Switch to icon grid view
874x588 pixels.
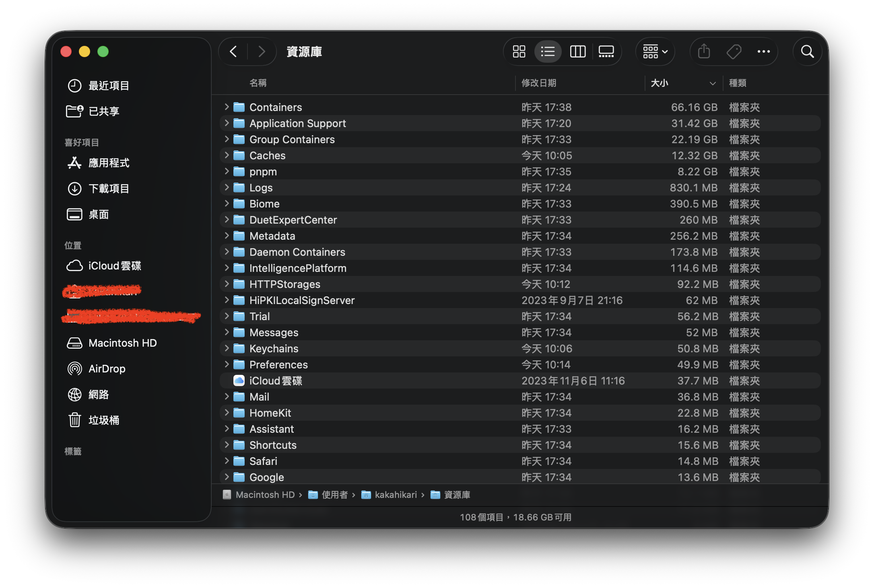coord(519,51)
